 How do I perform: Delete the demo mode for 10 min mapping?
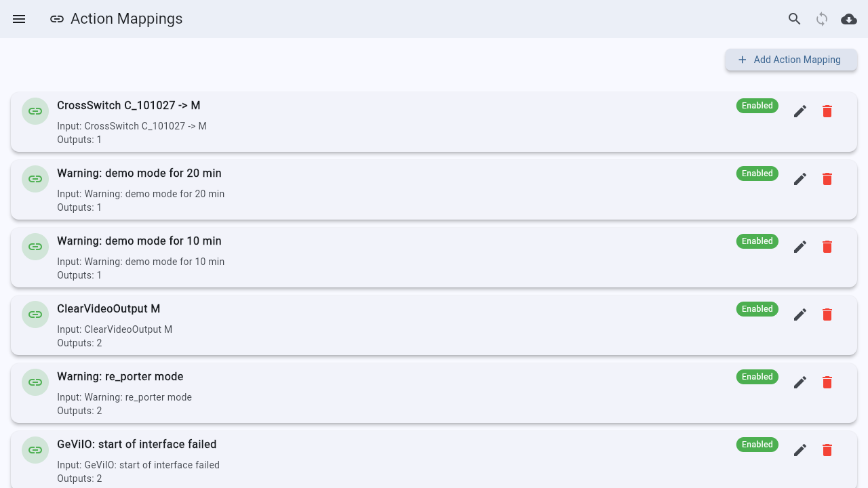coord(827,247)
